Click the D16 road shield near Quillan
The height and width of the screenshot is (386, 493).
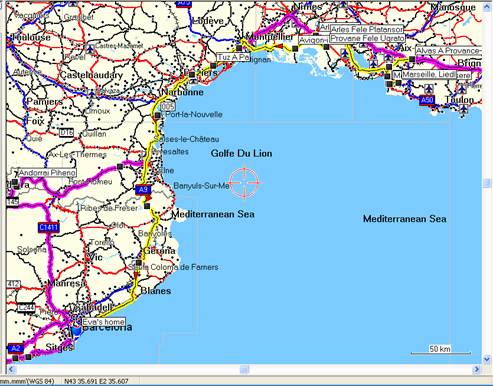66,133
